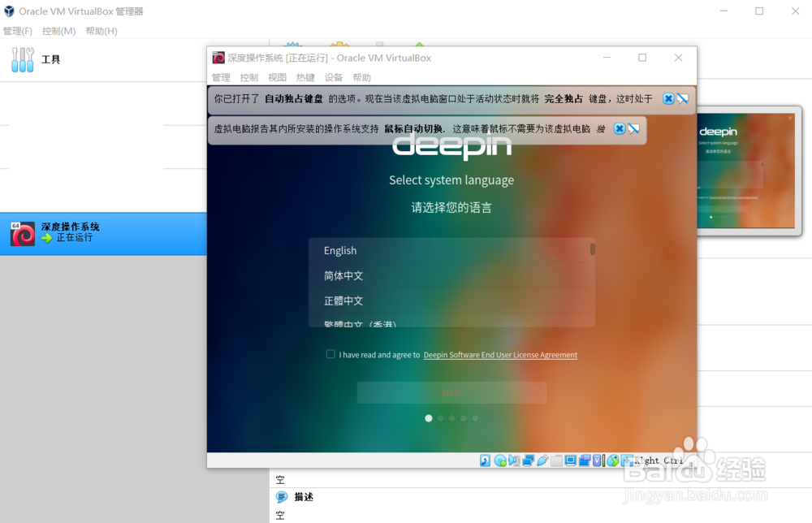The image size is (812, 523).
Task: Open the 帮助 menu in VM window
Action: [x=361, y=77]
